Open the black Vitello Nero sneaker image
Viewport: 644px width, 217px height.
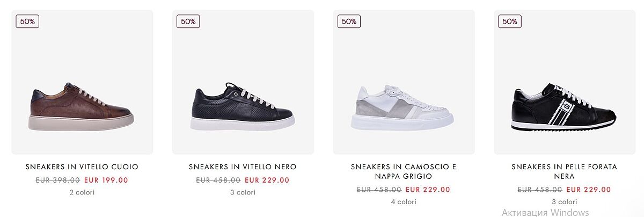pos(243,106)
